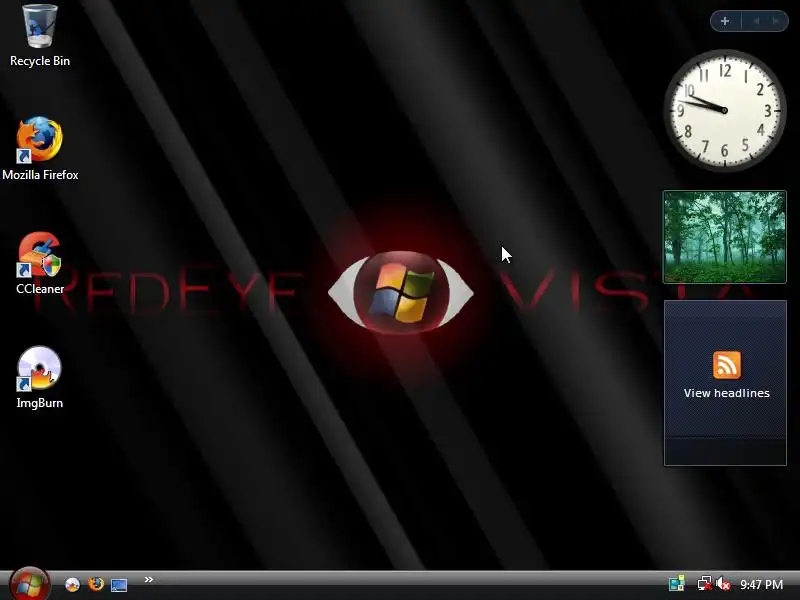Screen dimensions: 800x600
Task: Click Show Desktop icon in Quick Launch
Action: (119, 585)
